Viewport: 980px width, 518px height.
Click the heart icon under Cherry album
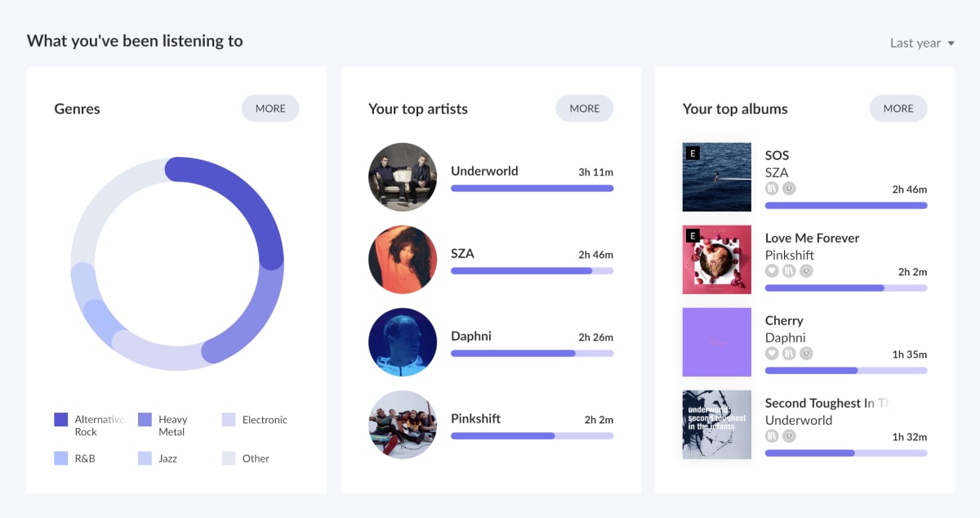coord(772,353)
